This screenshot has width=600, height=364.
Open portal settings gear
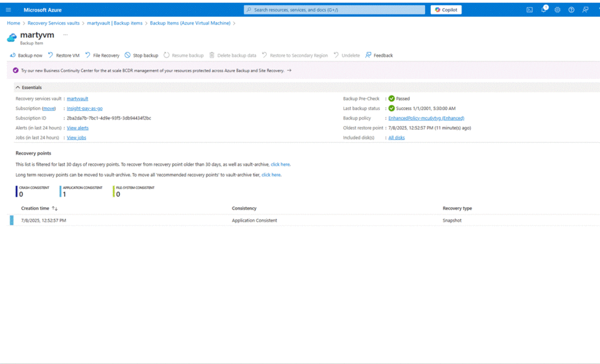tap(557, 10)
